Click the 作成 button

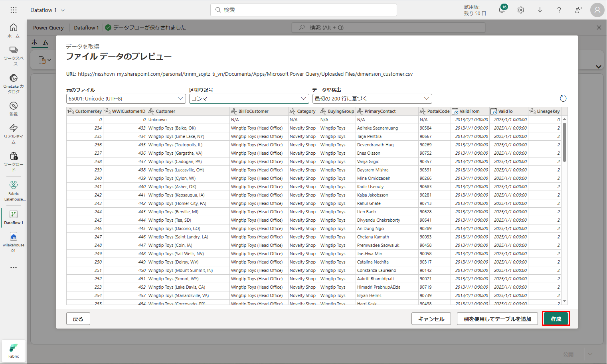pos(556,319)
